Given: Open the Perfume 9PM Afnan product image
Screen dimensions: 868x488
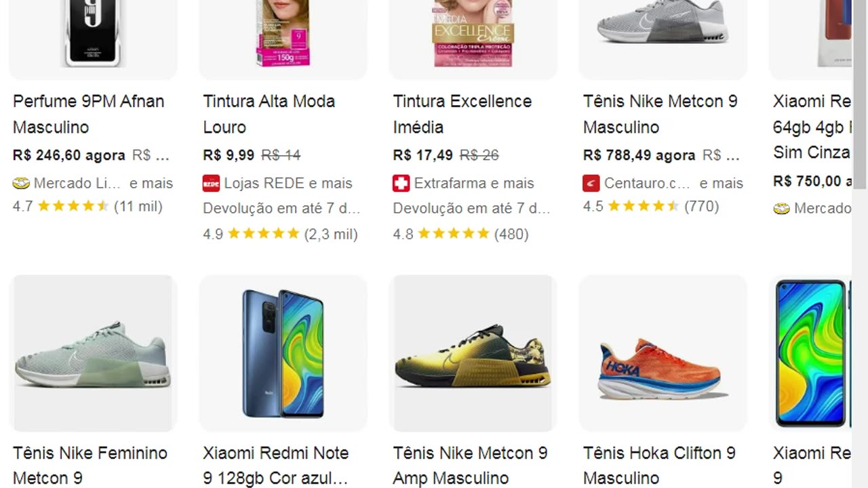Looking at the screenshot, I should (93, 34).
